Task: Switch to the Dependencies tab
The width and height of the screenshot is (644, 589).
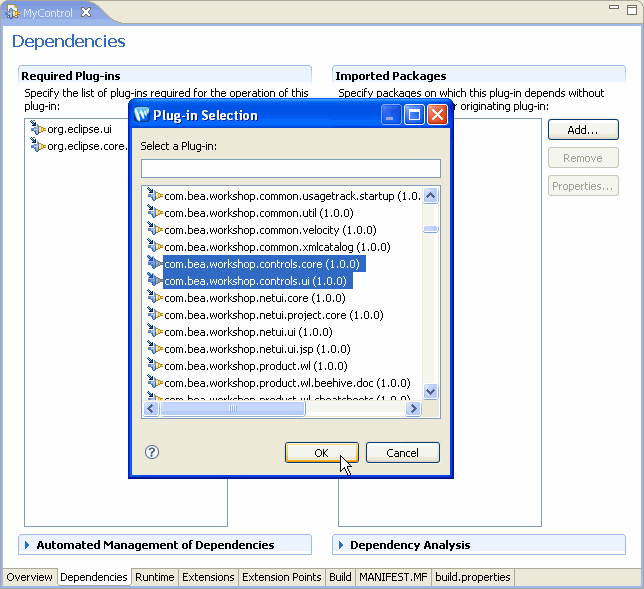Action: point(94,577)
